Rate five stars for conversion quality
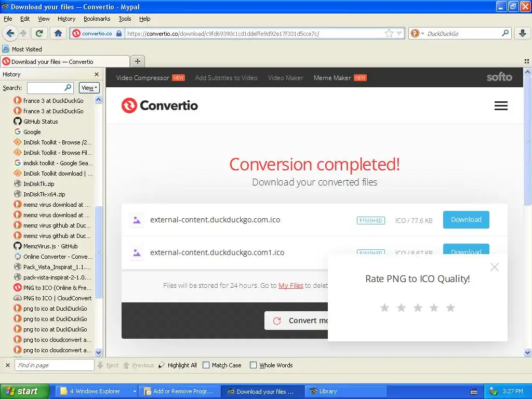This screenshot has height=399, width=532. click(x=450, y=308)
